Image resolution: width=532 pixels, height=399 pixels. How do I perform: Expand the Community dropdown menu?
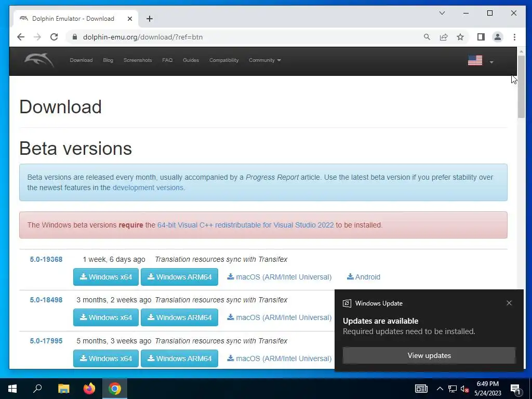[x=264, y=60]
